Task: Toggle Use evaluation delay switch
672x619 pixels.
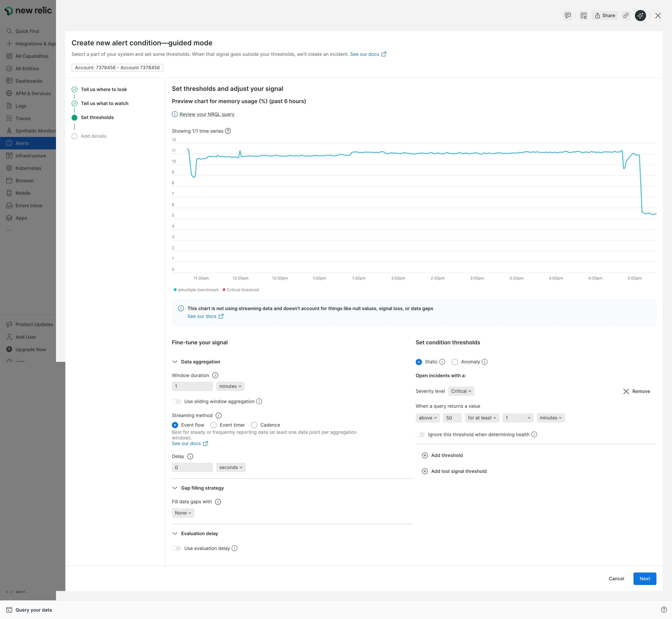Action: tap(176, 548)
